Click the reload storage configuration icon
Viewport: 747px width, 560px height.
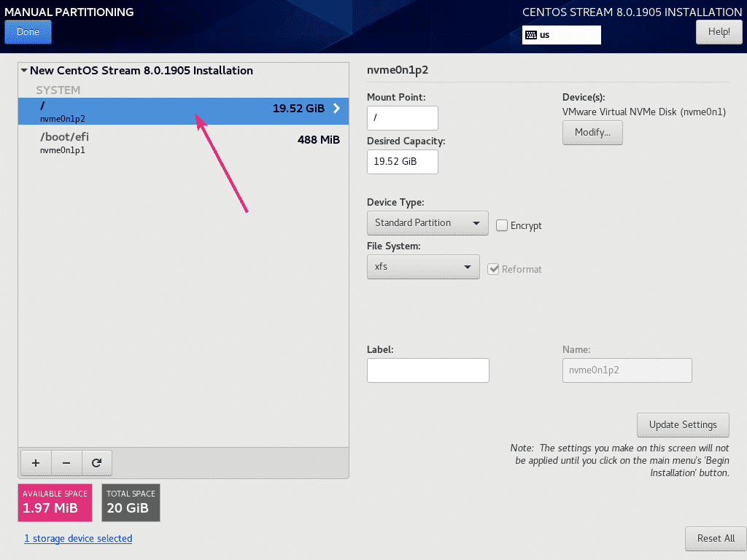click(x=96, y=462)
